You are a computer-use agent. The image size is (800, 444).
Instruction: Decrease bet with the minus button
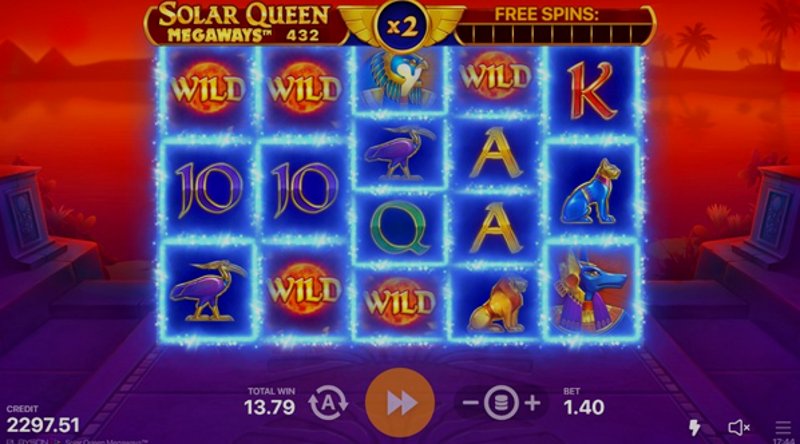click(470, 404)
